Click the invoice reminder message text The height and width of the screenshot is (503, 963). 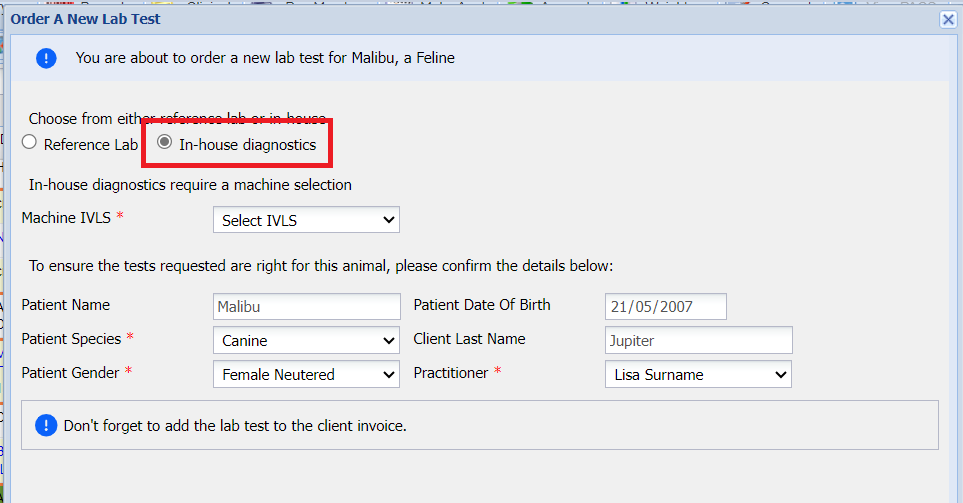click(235, 425)
